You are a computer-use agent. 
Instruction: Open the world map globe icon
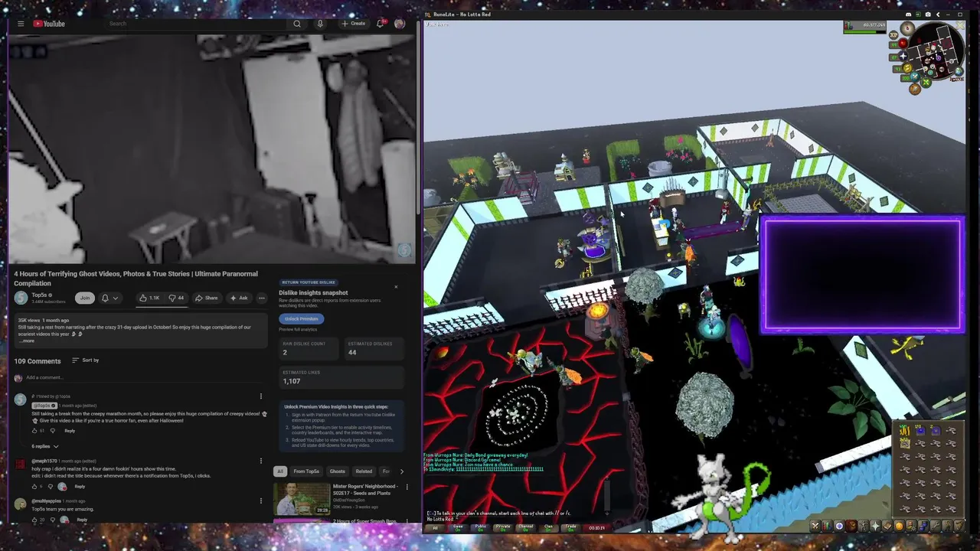[959, 71]
